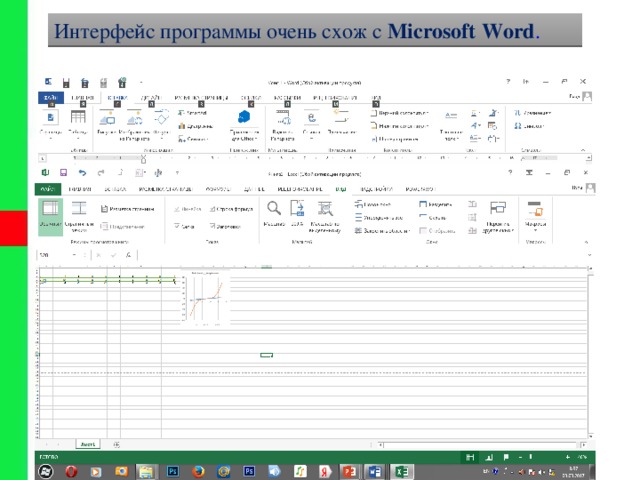Screen dimensions: 640x480
Task: Select the sheet tab Лист1
Action: pyautogui.click(x=88, y=444)
